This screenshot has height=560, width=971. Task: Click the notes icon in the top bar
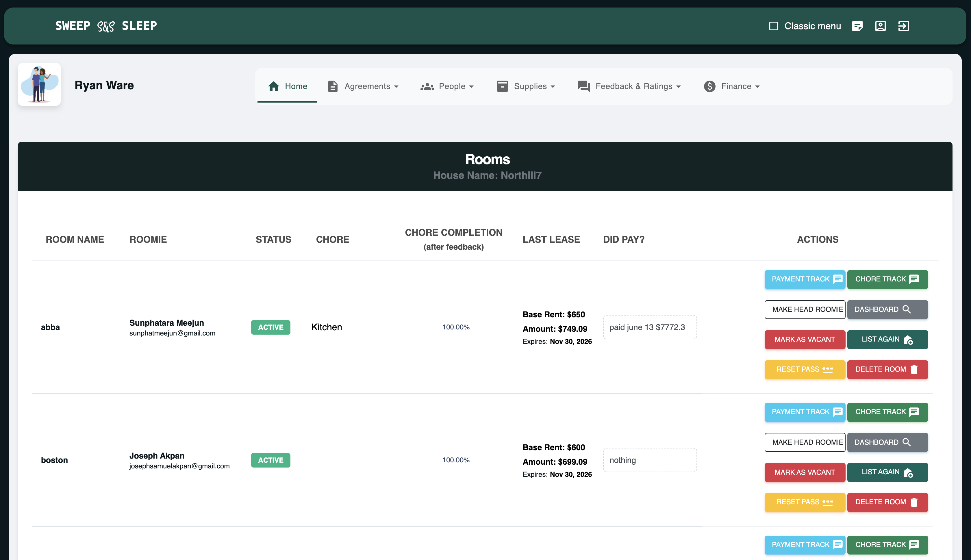point(857,26)
